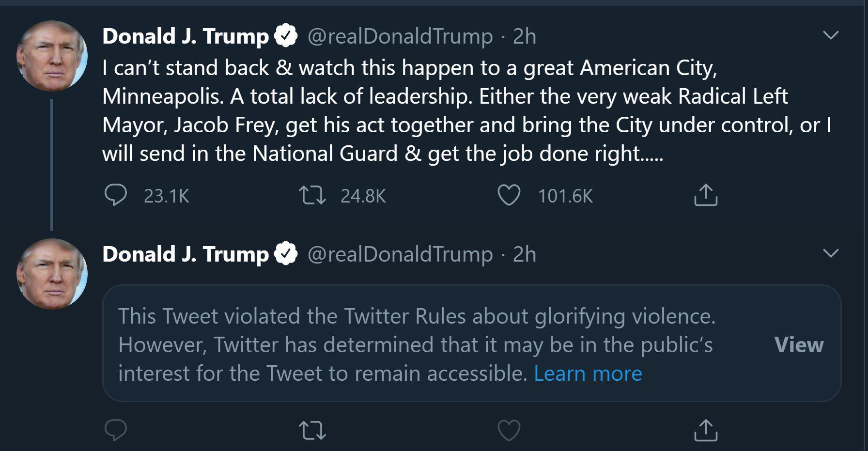This screenshot has height=451, width=868.
Task: Share the first tweet via the share icon
Action: [706, 195]
